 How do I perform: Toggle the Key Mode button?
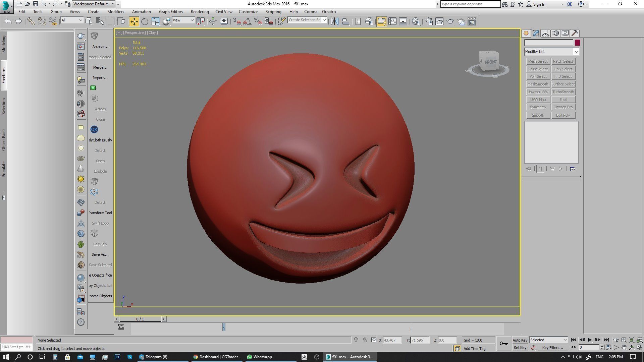(x=574, y=348)
